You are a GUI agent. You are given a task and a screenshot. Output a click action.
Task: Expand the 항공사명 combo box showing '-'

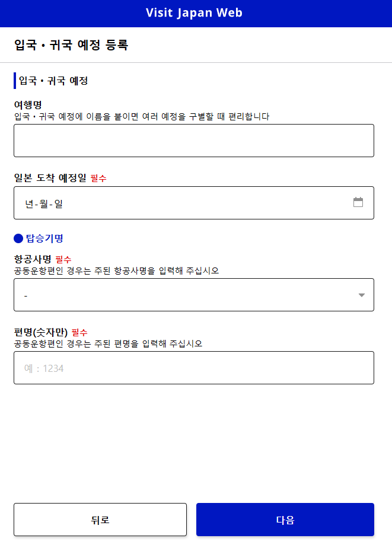click(194, 295)
